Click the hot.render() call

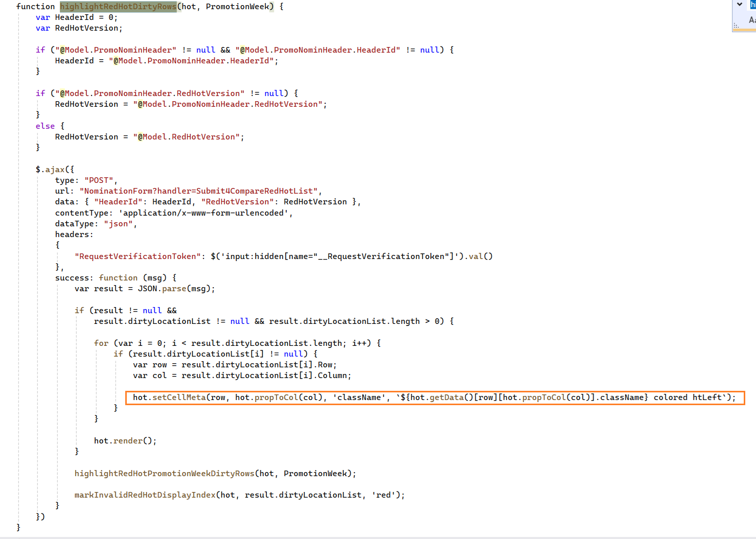(123, 441)
